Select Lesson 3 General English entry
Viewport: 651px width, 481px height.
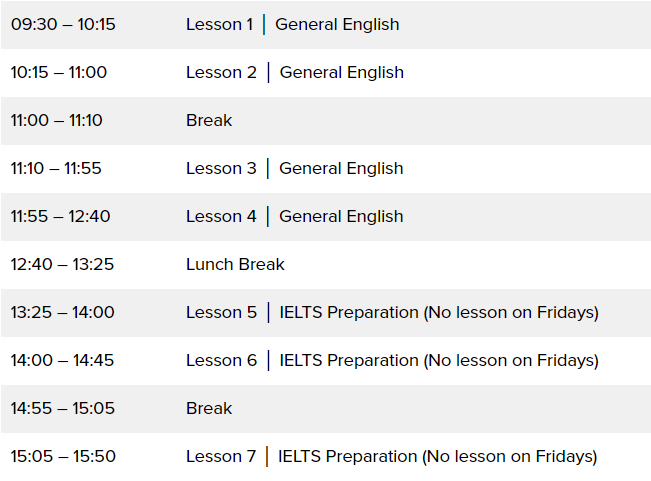click(294, 168)
